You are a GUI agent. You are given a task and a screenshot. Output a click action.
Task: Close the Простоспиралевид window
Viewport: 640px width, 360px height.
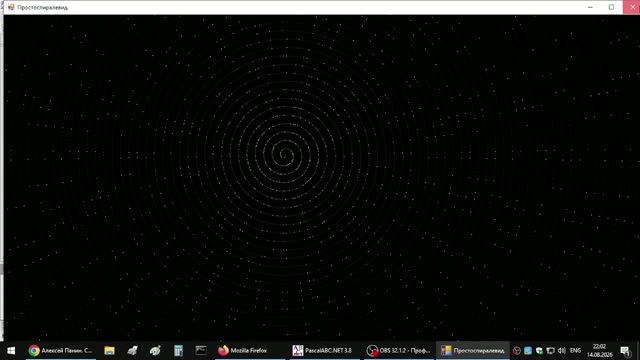(632, 7)
